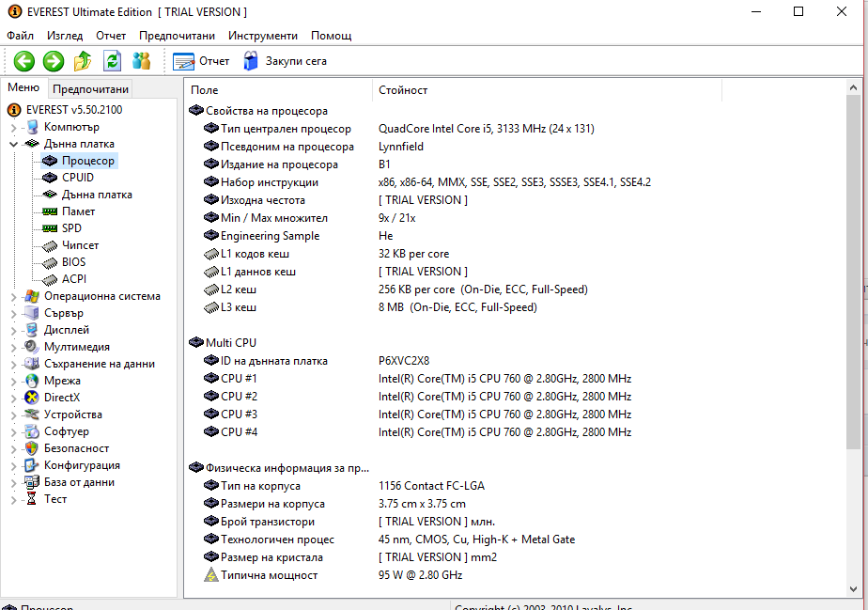Click the up-level folder arrow icon
Screen dimensions: 868x610
(x=83, y=61)
